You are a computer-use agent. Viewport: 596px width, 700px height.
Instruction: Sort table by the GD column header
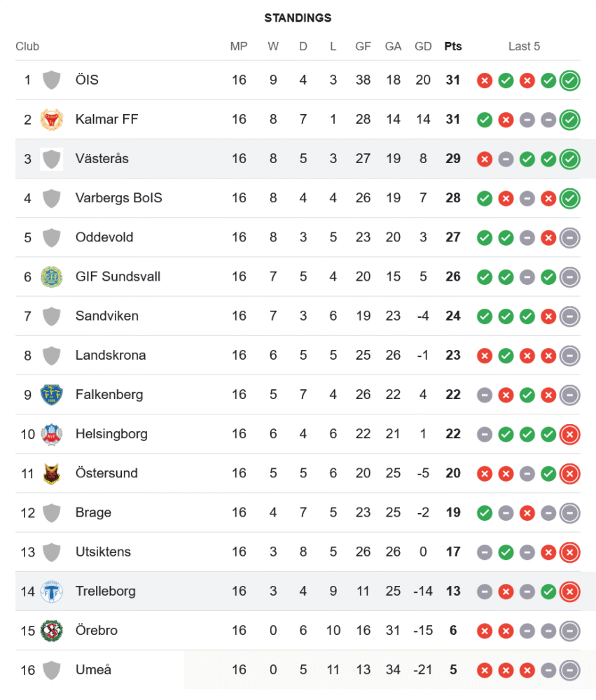(x=423, y=47)
